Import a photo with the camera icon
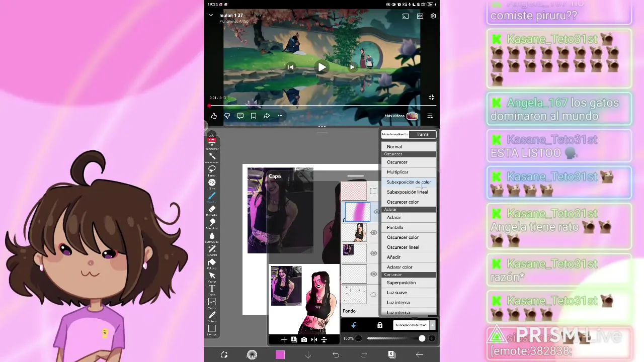 [304, 340]
